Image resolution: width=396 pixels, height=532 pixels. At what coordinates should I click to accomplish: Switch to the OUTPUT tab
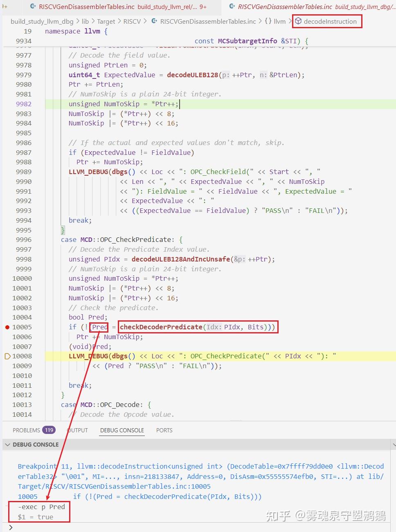(77, 430)
